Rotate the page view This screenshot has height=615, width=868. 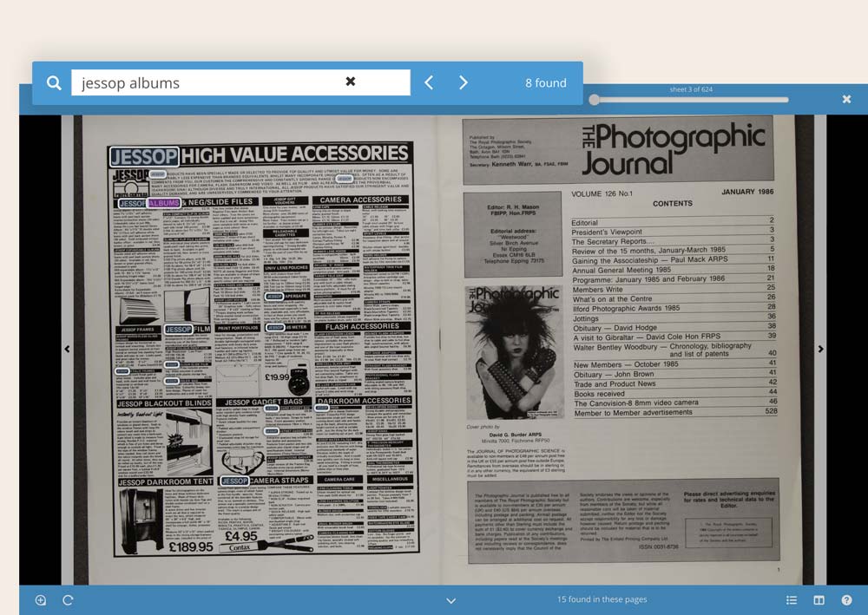point(68,600)
